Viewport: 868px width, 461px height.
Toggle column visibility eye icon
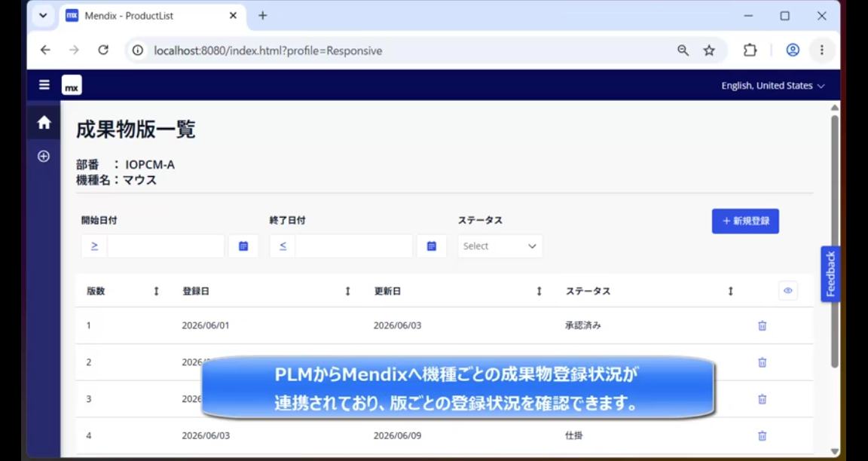tap(788, 291)
